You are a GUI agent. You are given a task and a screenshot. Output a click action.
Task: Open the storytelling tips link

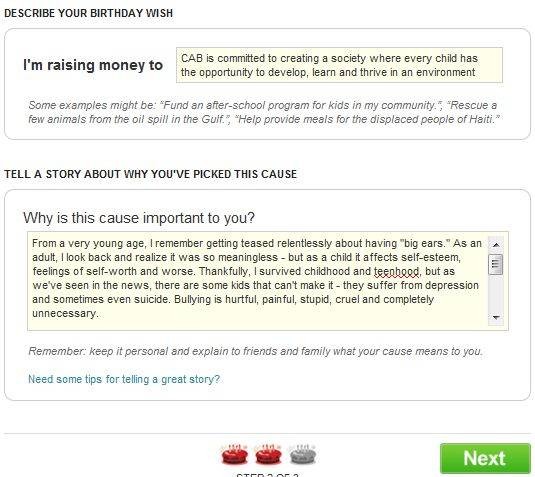point(124,379)
